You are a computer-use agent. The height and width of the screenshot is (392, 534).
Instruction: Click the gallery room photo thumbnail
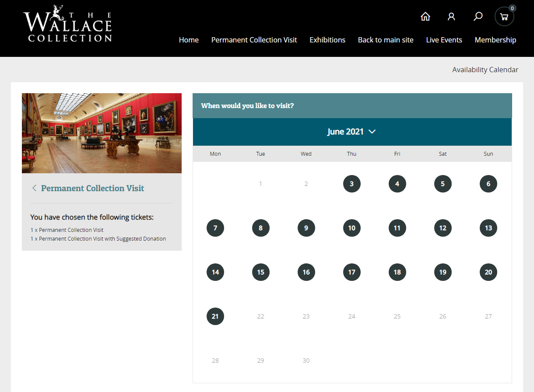102,133
